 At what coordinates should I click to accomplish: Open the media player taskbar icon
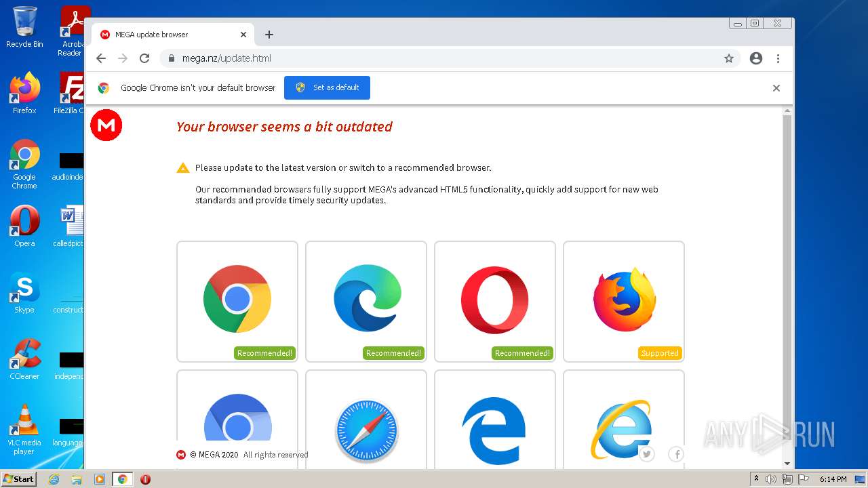click(x=100, y=479)
